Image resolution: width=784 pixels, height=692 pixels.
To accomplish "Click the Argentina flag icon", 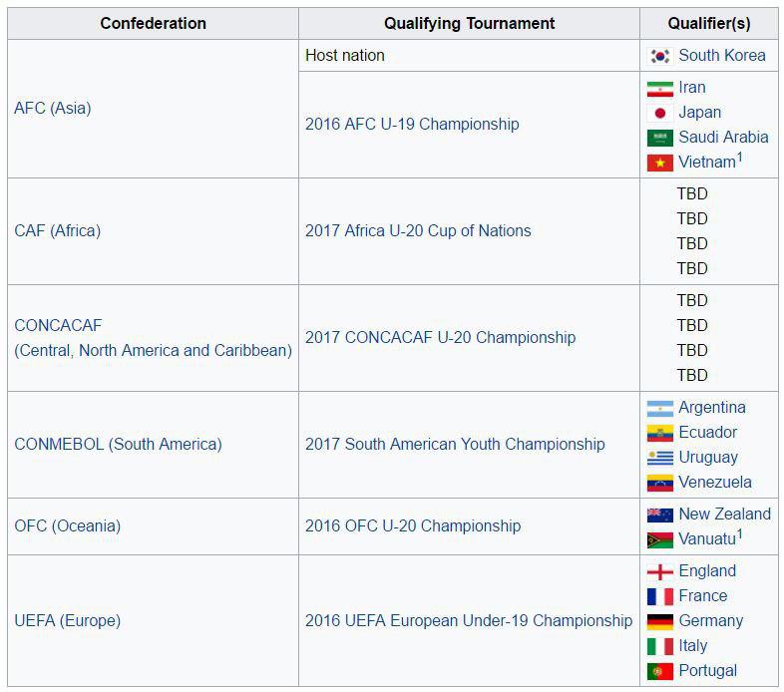I will point(659,409).
